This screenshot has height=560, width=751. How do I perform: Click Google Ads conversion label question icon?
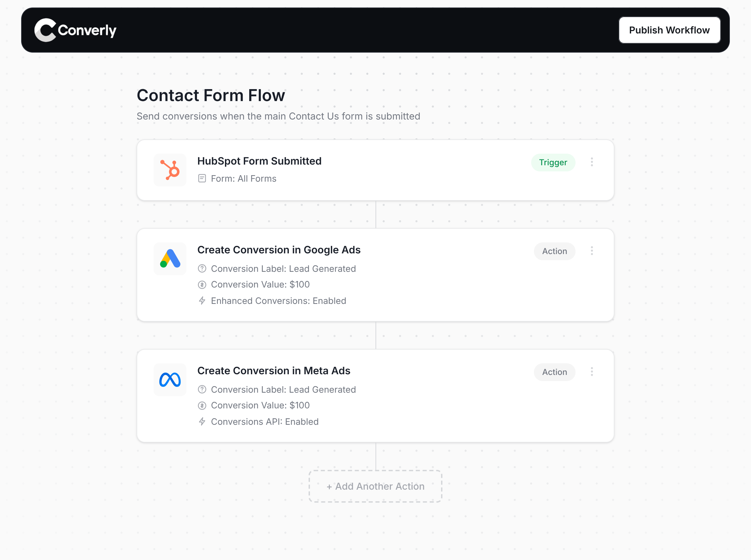click(x=202, y=268)
